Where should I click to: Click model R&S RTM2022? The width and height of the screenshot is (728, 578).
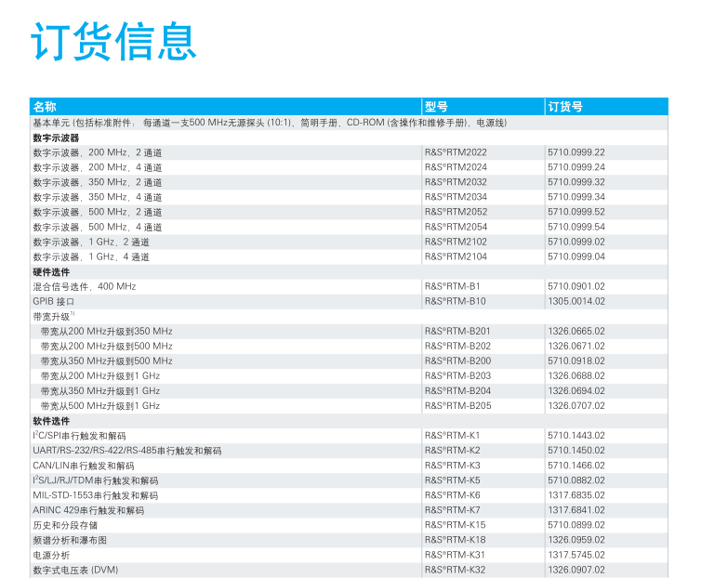(456, 152)
